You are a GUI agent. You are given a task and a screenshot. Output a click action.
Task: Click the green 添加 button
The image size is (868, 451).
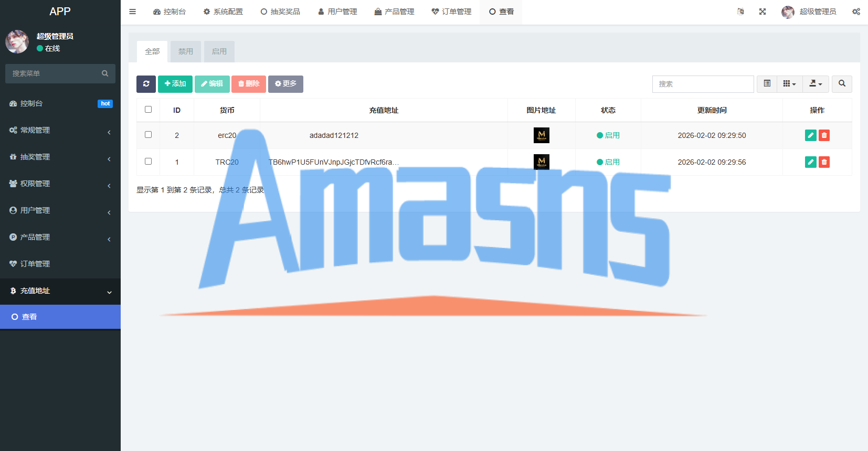[175, 84]
